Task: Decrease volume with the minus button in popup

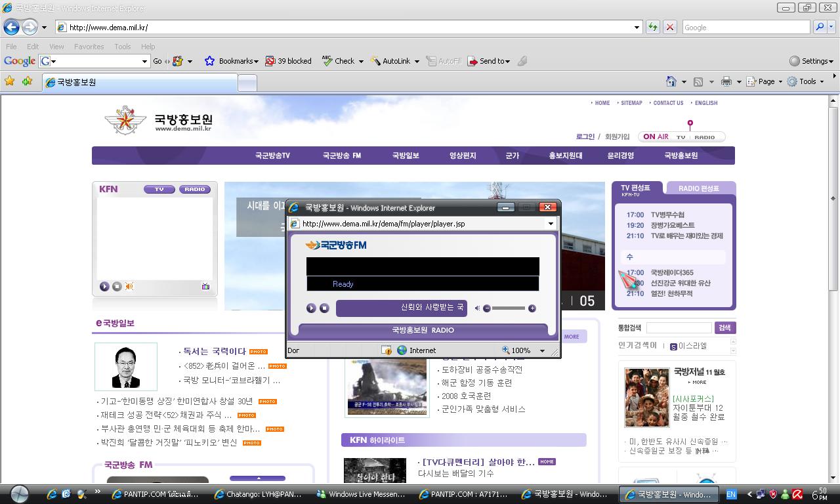Action: pyautogui.click(x=487, y=308)
